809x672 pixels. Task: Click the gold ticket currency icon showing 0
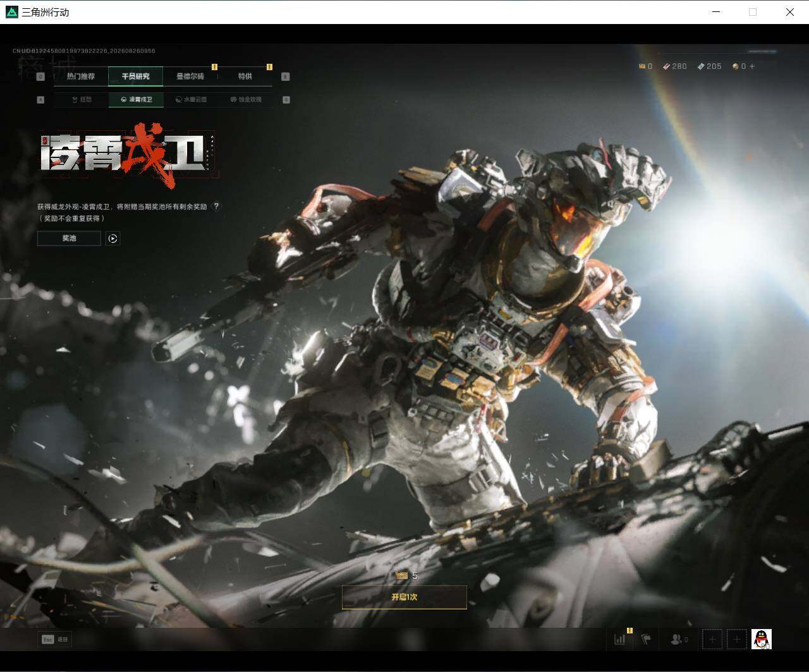pos(642,66)
